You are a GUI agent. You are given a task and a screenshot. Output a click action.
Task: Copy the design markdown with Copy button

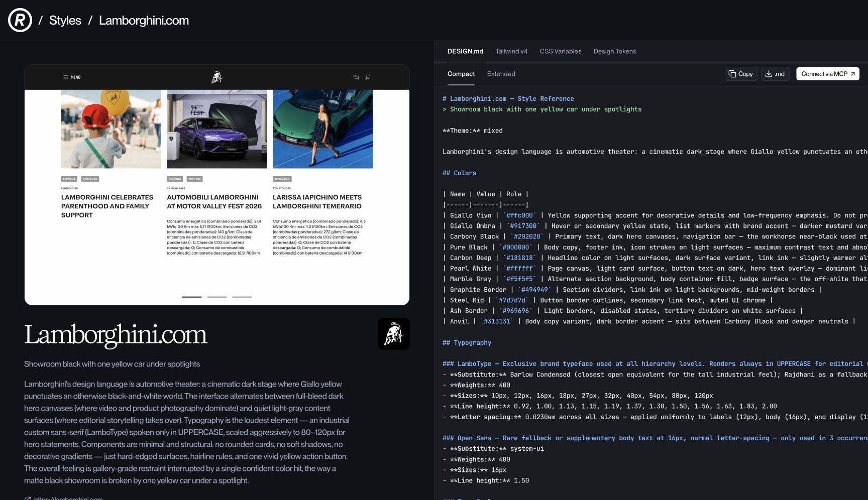[741, 74]
